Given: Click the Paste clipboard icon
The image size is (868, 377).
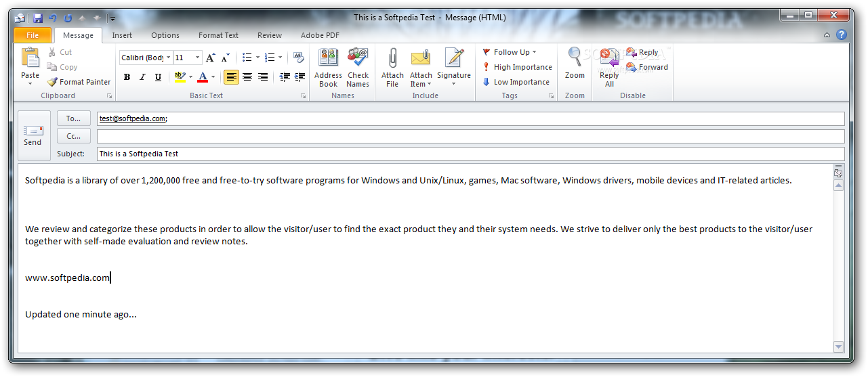Looking at the screenshot, I should [x=30, y=58].
